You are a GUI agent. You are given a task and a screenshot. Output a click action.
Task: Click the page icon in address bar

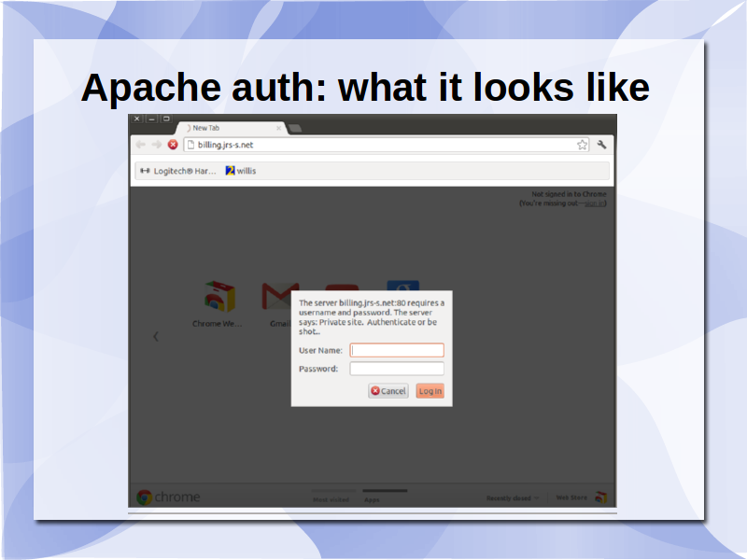pos(190,145)
